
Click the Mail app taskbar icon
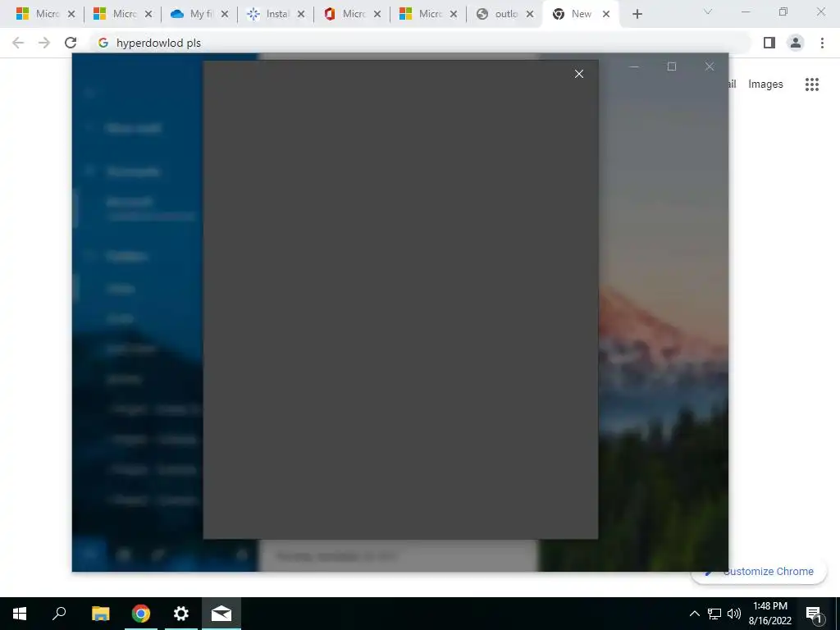[221, 614]
